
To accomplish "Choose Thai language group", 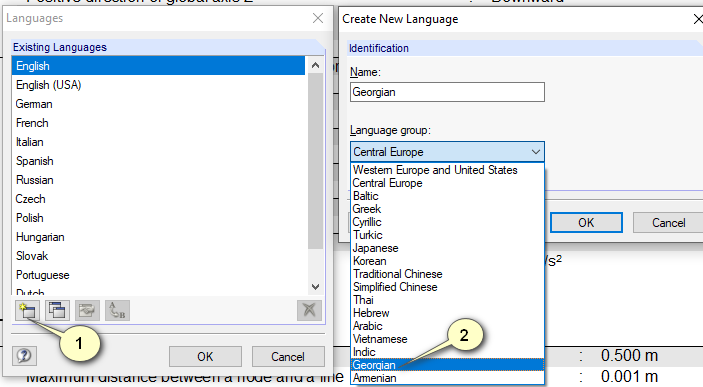I will 447,300.
